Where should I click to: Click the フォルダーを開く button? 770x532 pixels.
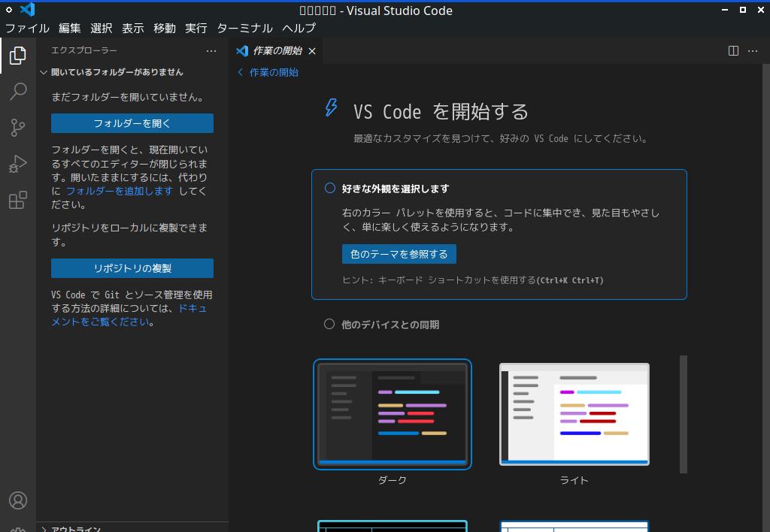pyautogui.click(x=132, y=123)
